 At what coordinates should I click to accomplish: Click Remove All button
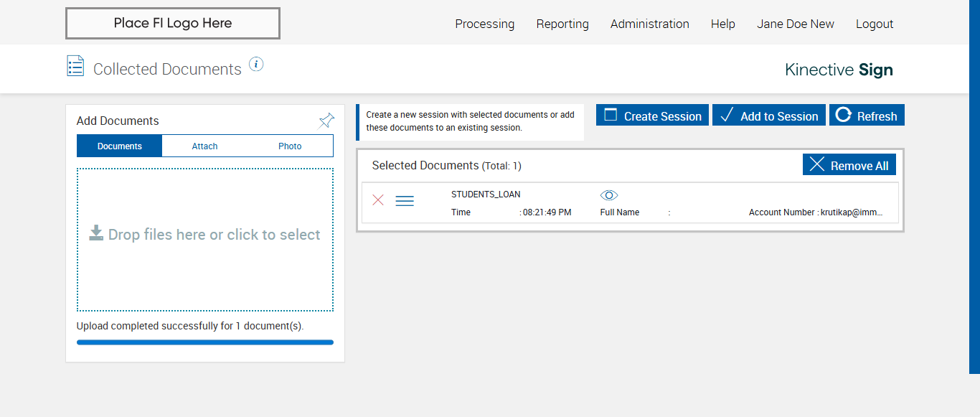(849, 165)
